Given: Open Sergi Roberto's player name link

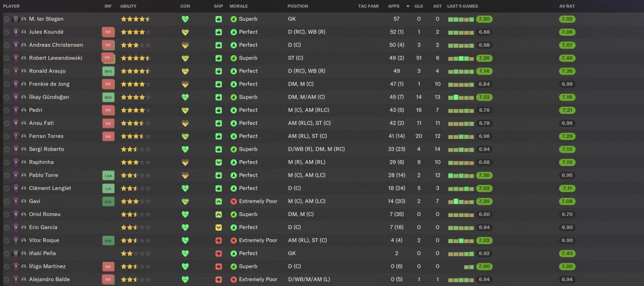Looking at the screenshot, I should pos(46,149).
